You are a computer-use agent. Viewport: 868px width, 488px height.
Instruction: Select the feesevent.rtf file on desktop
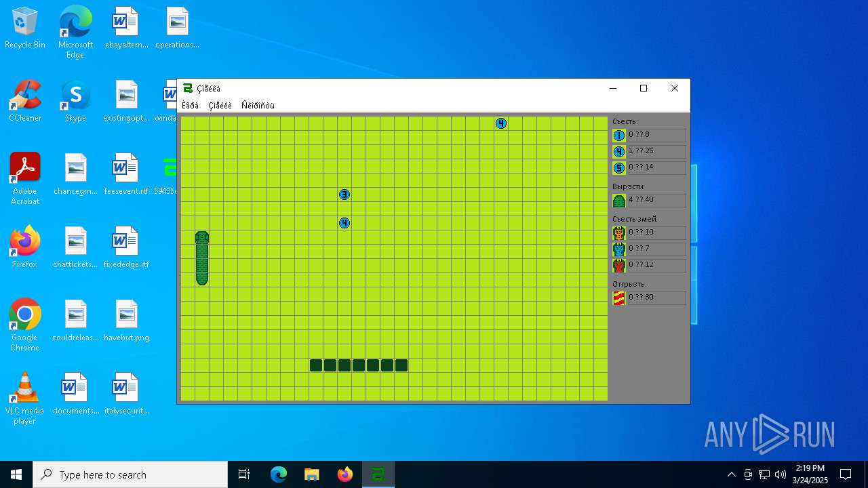tap(125, 175)
